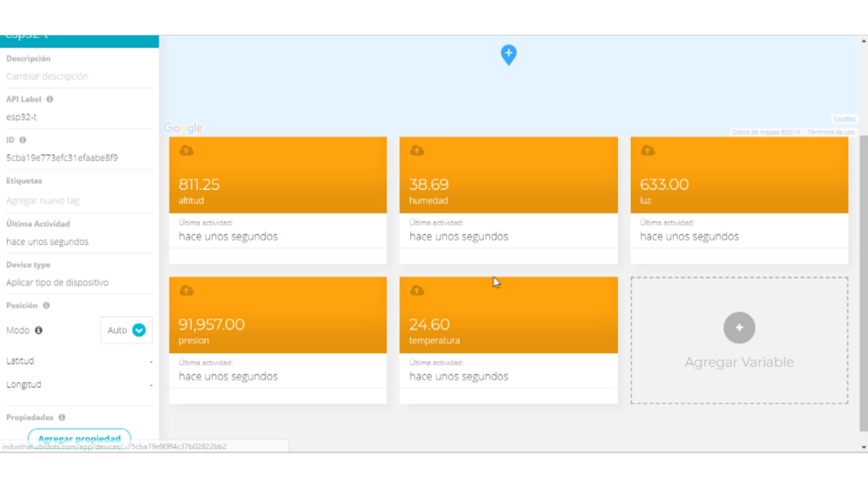Open the temperatura variable card
The width and height of the screenshot is (868, 488).
[508, 326]
